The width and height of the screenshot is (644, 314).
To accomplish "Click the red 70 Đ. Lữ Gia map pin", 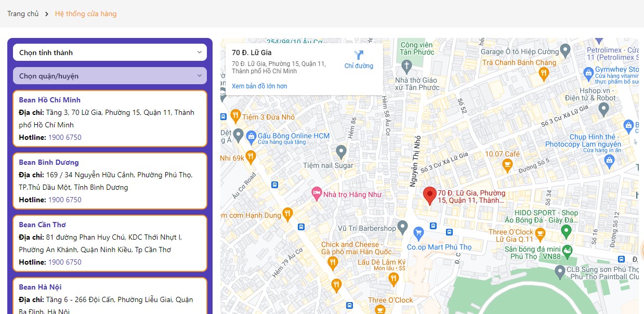I will [429, 195].
